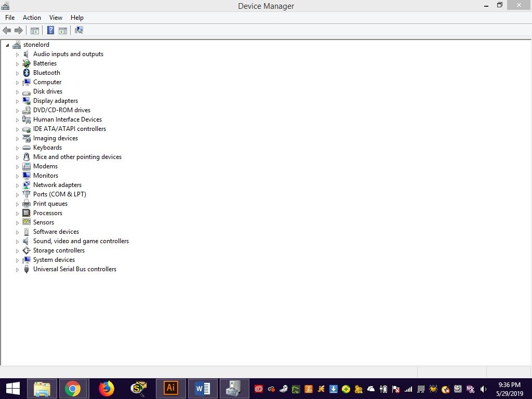Click the Scan for hardware changes icon
Image resolution: width=532 pixels, height=399 pixels.
(x=79, y=31)
